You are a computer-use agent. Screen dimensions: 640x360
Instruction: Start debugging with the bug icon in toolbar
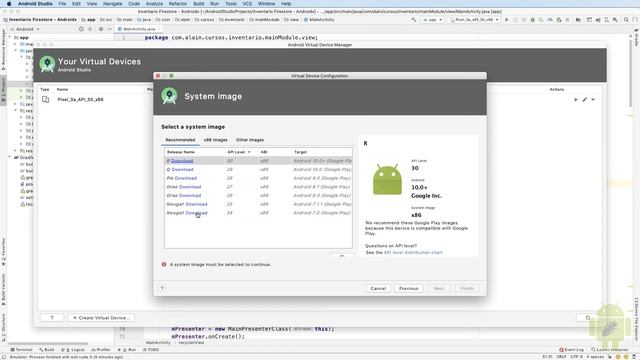click(x=532, y=20)
